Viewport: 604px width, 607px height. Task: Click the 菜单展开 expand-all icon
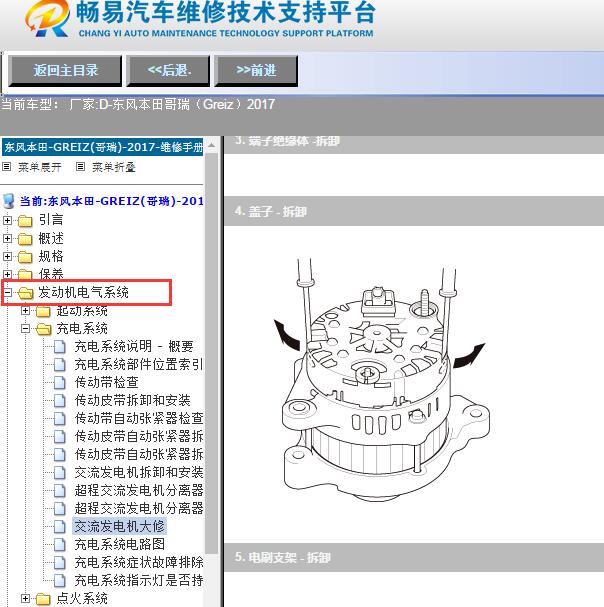pyautogui.click(x=6, y=167)
